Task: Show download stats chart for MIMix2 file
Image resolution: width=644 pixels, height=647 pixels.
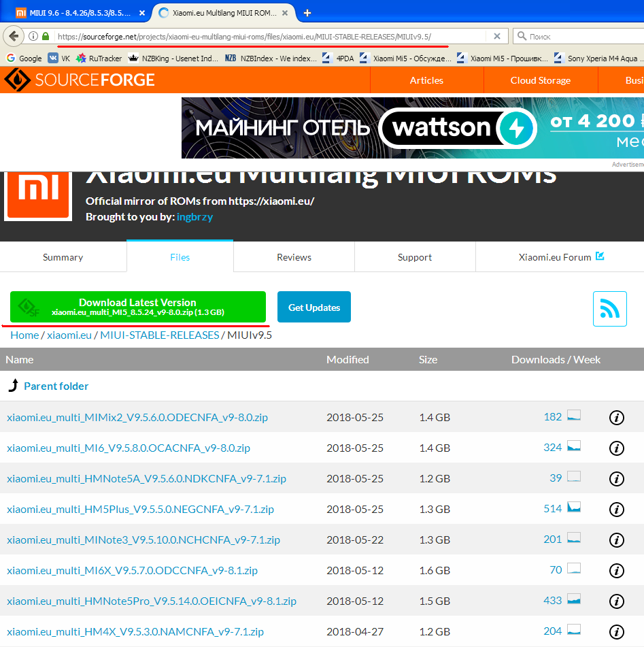Action: (574, 415)
